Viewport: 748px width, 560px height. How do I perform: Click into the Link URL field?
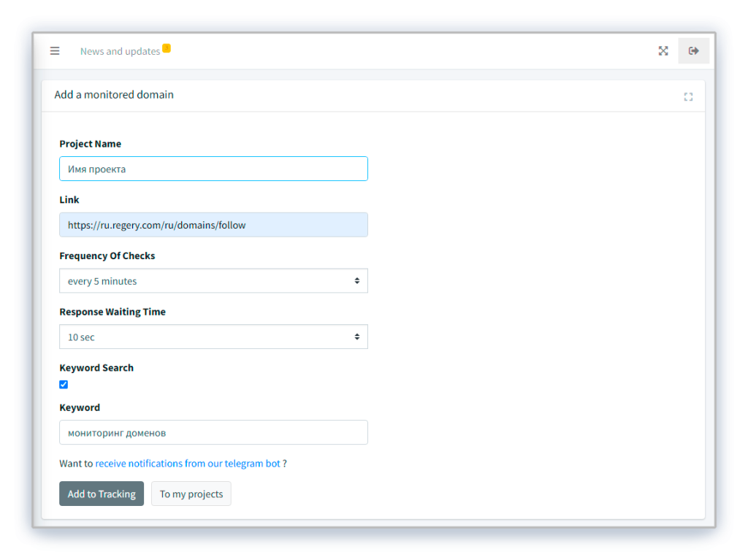[213, 225]
